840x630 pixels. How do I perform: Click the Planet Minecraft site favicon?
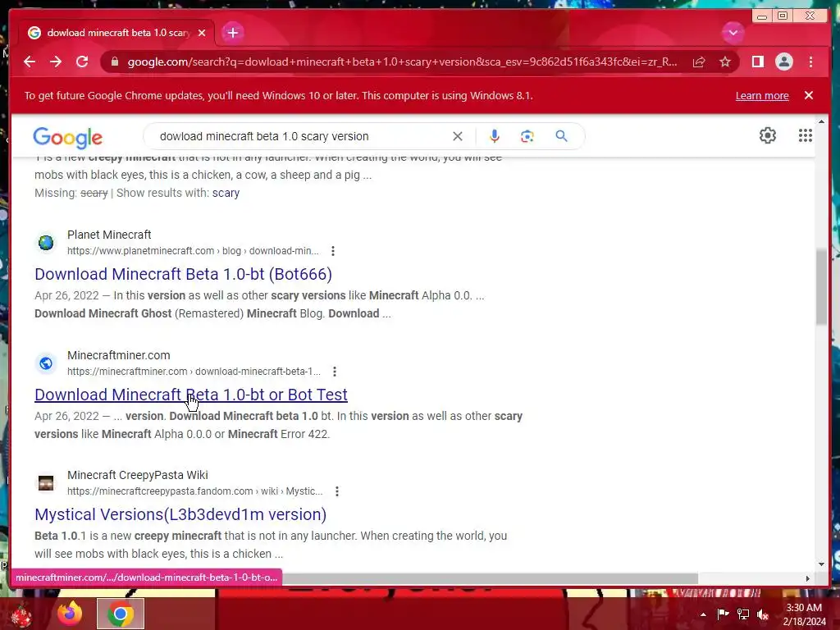pyautogui.click(x=46, y=243)
